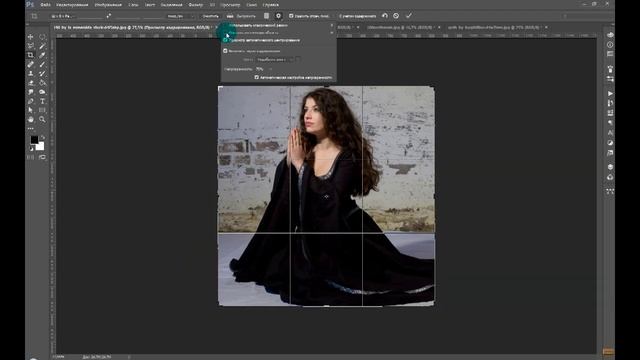Change screen mode icon in toolbox
The width and height of the screenshot is (640, 360).
(x=42, y=157)
